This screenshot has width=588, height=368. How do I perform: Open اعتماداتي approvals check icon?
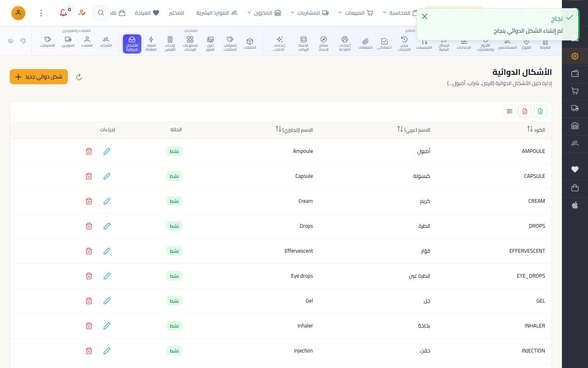384,44
